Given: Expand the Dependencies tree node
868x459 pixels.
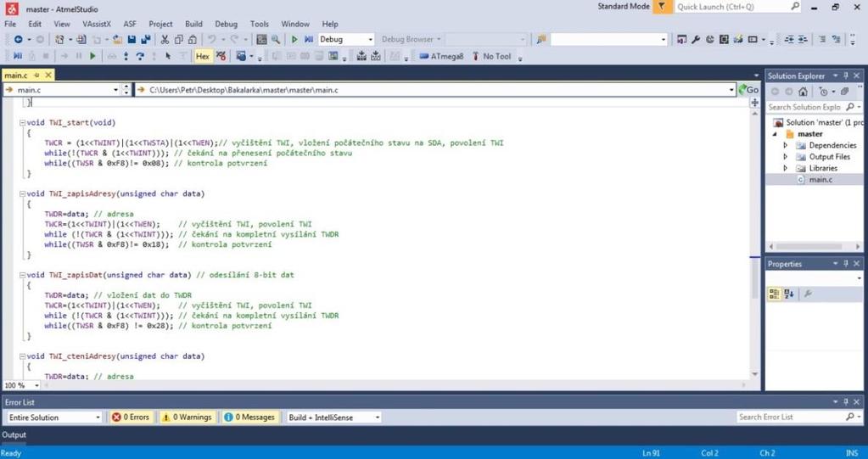Looking at the screenshot, I should (x=786, y=145).
